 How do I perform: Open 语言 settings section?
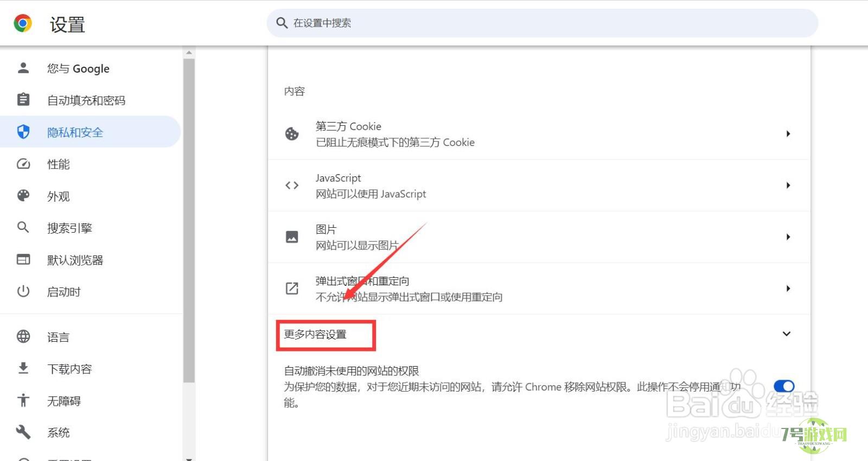coord(90,337)
